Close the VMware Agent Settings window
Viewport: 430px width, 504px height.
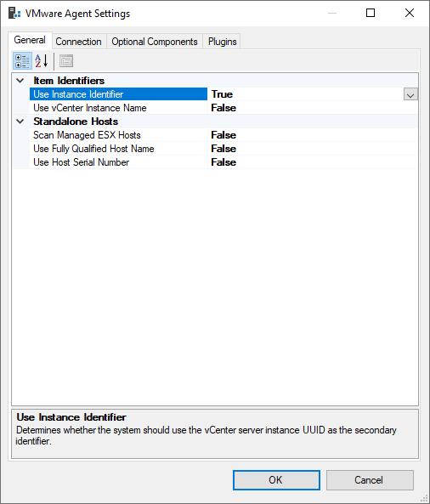(410, 14)
